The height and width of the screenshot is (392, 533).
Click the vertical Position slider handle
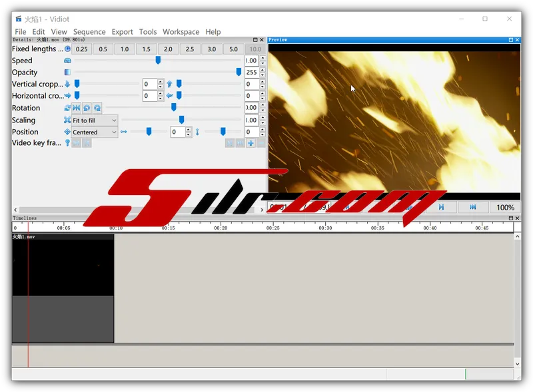[x=223, y=132]
